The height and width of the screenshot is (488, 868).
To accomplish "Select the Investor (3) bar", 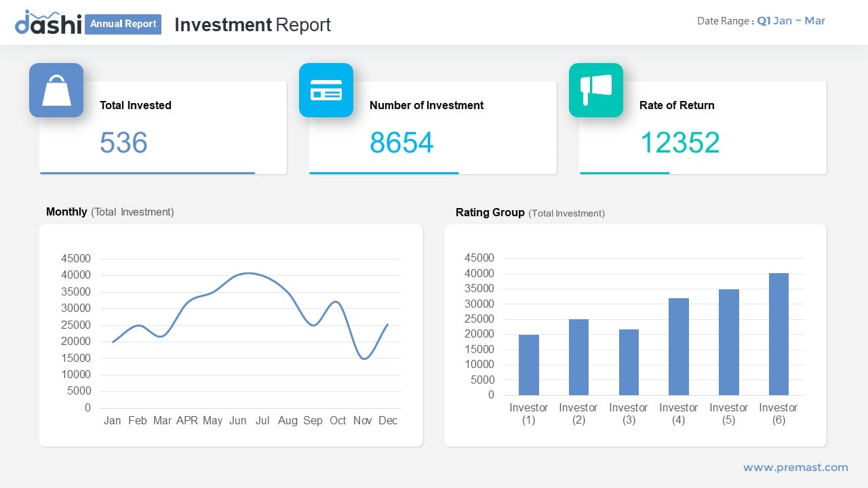I will coord(629,362).
